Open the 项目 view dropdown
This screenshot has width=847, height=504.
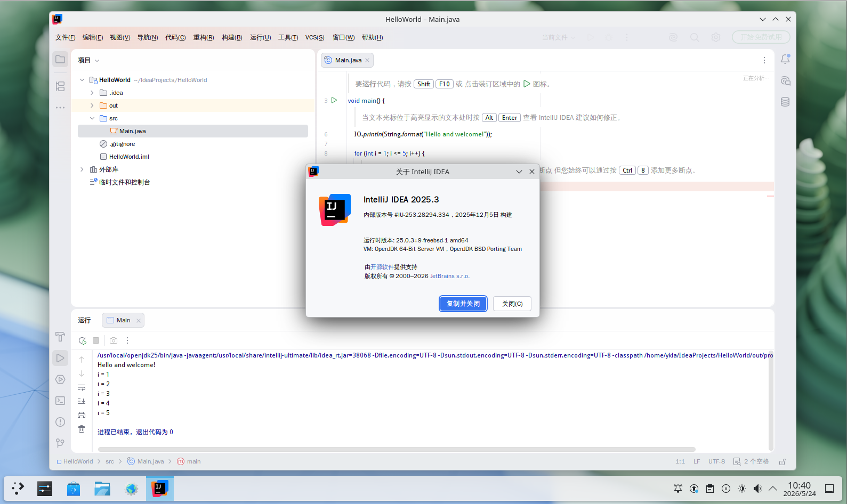point(88,60)
